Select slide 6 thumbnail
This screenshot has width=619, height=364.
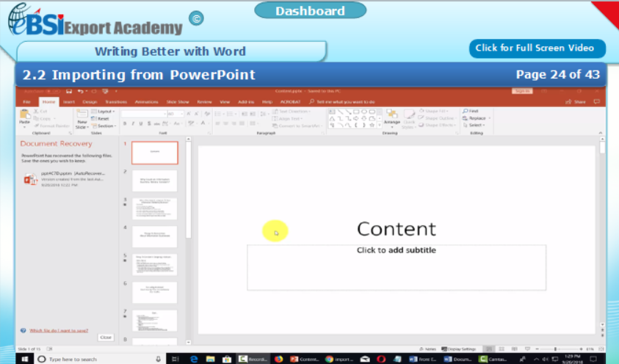155,292
